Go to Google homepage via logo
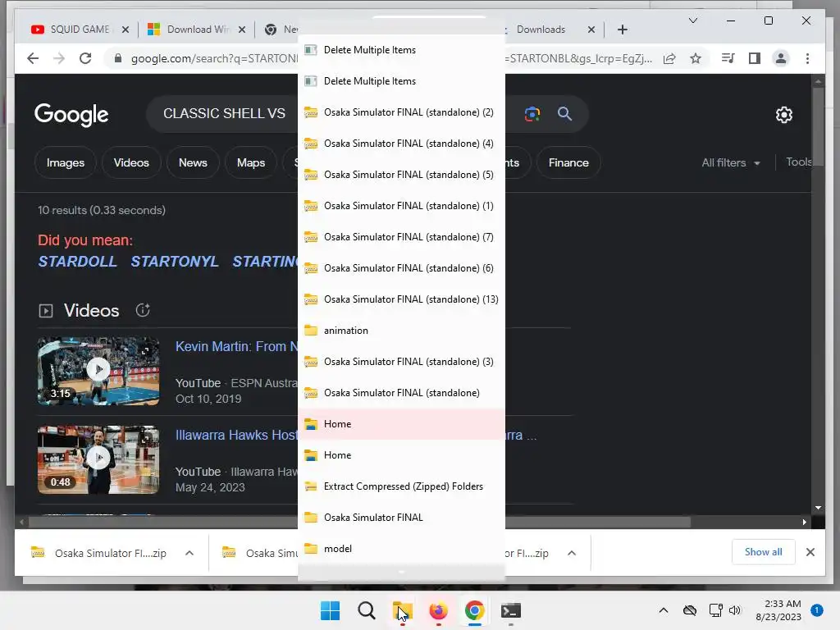Screen dimensions: 840x630 71,114
